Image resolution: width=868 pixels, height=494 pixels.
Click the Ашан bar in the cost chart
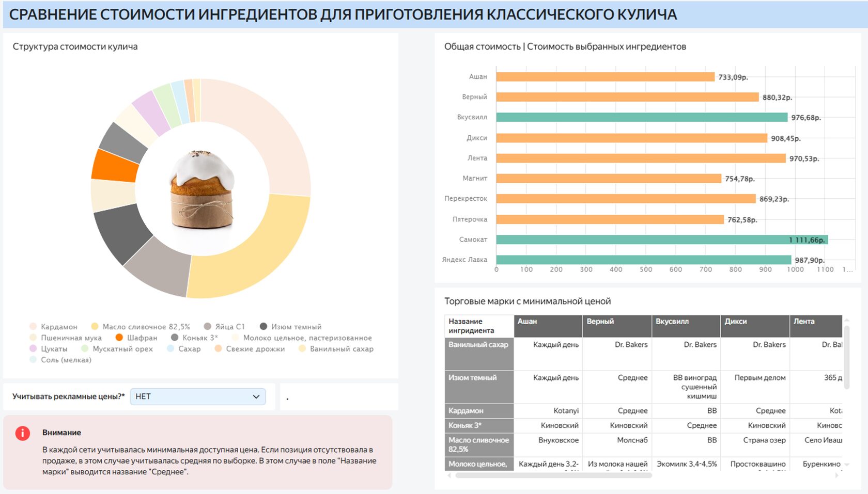point(606,77)
